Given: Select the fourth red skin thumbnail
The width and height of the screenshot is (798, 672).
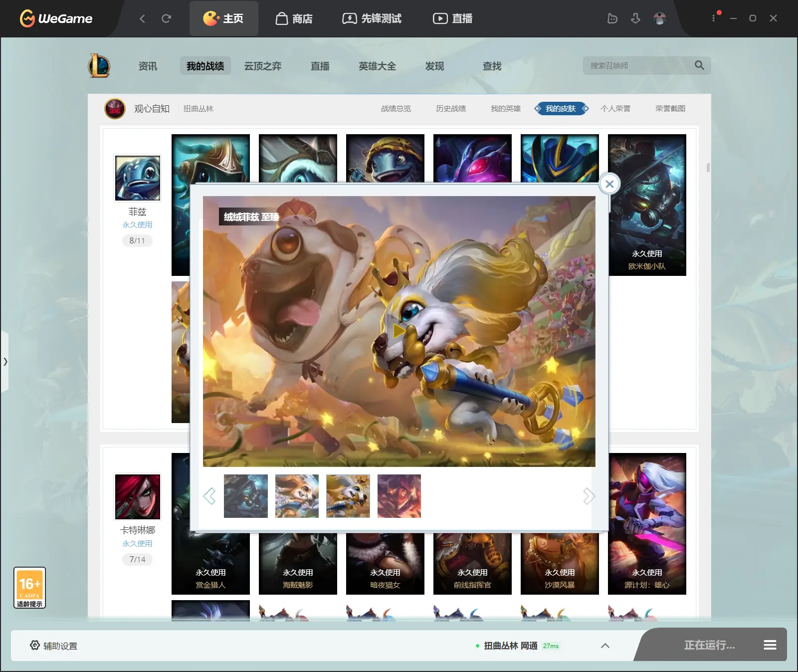Looking at the screenshot, I should tap(399, 496).
